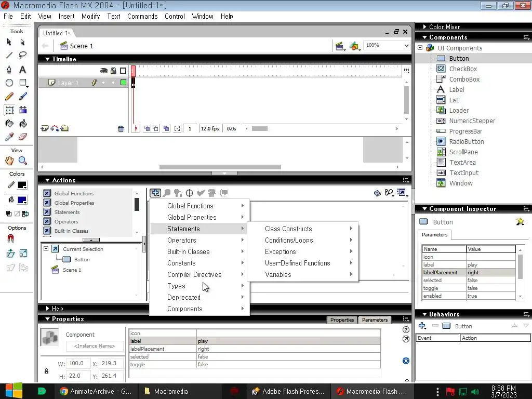
Task: Toggle show/hide all layers eye icon
Action: pos(103,71)
